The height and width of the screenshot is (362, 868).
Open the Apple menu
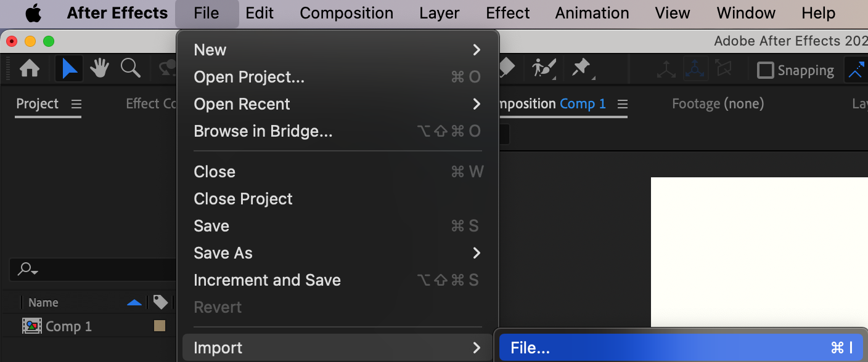pos(33,13)
